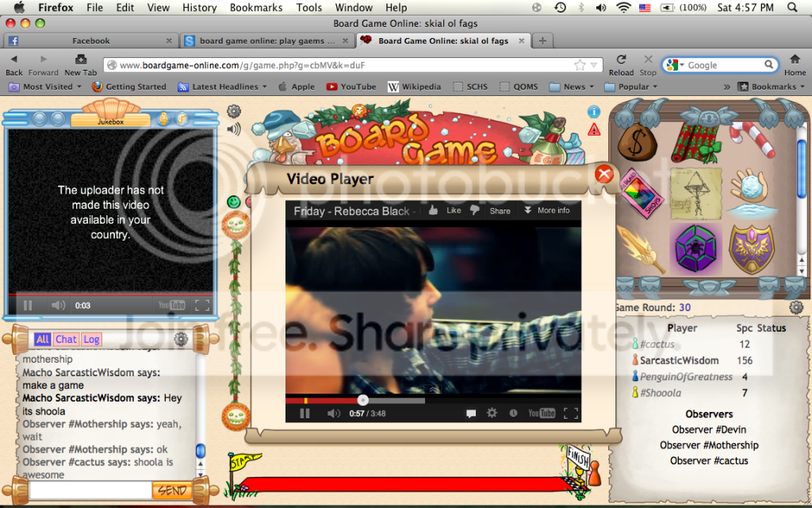Expand the News bookmarks folder
The image size is (812, 508).
point(573,87)
